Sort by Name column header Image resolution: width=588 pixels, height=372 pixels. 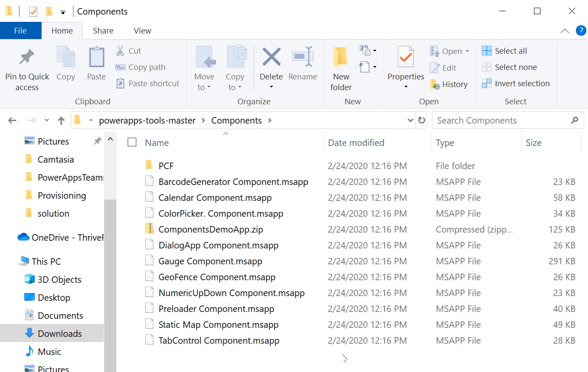[157, 142]
